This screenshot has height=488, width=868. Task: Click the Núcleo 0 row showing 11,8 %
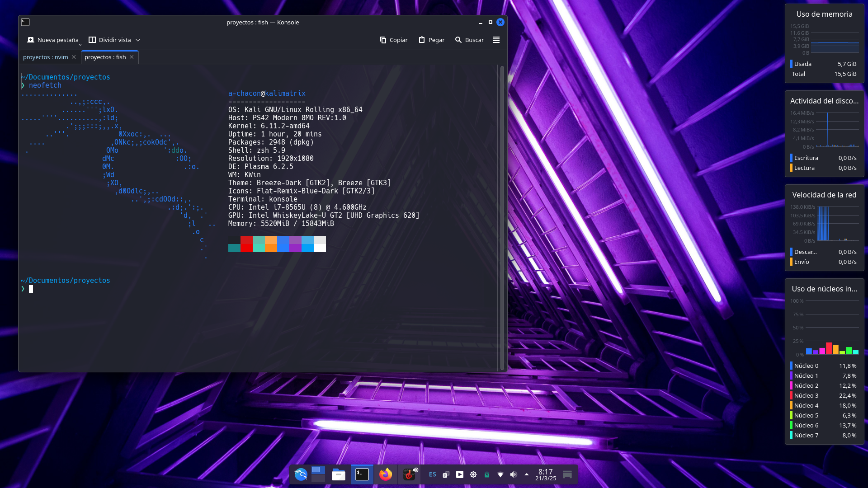824,366
